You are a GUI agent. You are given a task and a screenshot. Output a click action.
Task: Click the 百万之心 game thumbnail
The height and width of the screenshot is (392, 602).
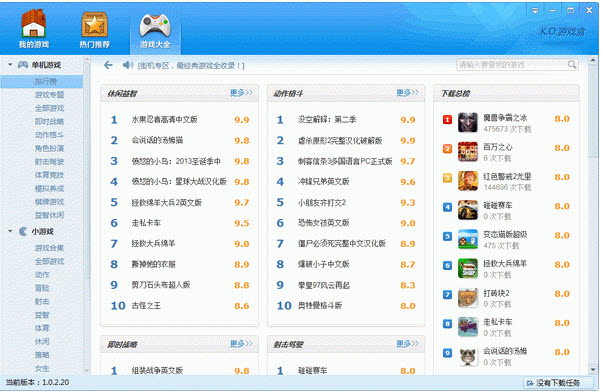(468, 152)
